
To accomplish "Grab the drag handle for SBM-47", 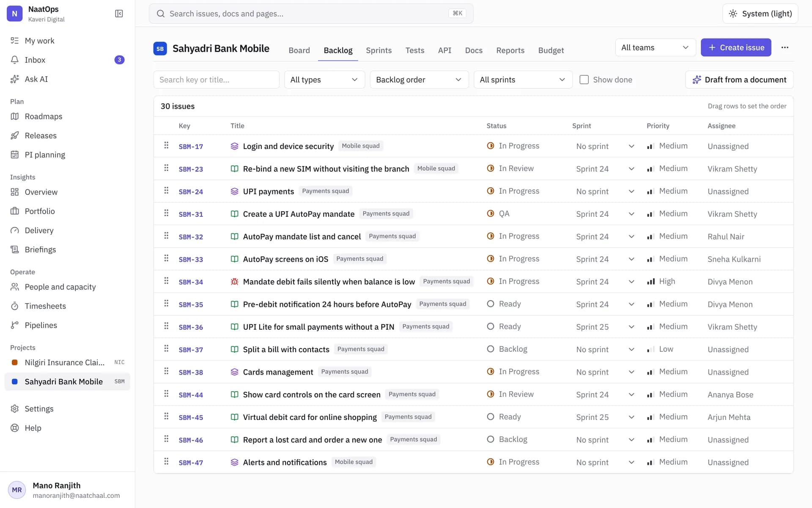I will 166,462.
